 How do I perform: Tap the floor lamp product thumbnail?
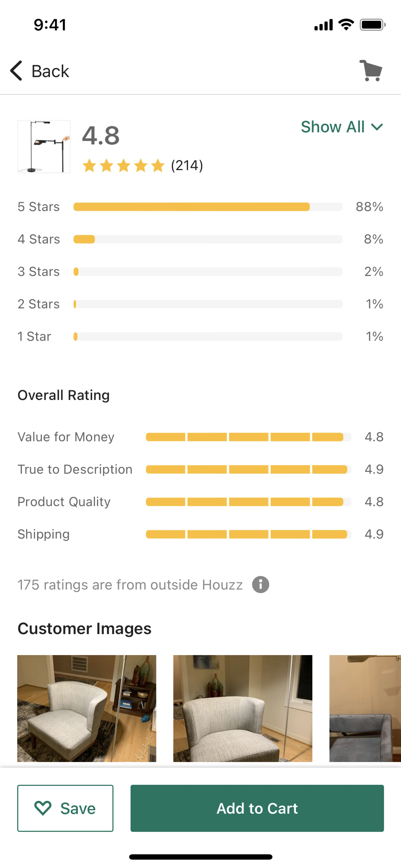(44, 147)
